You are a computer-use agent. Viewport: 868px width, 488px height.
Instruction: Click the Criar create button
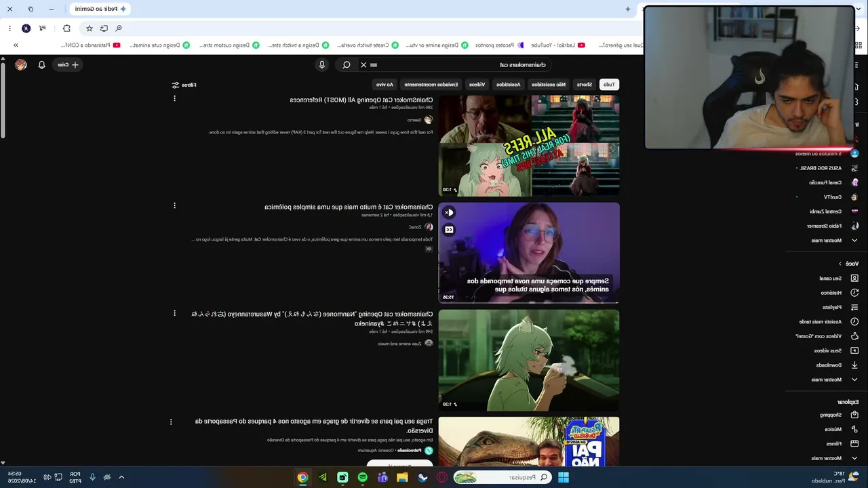click(x=68, y=65)
